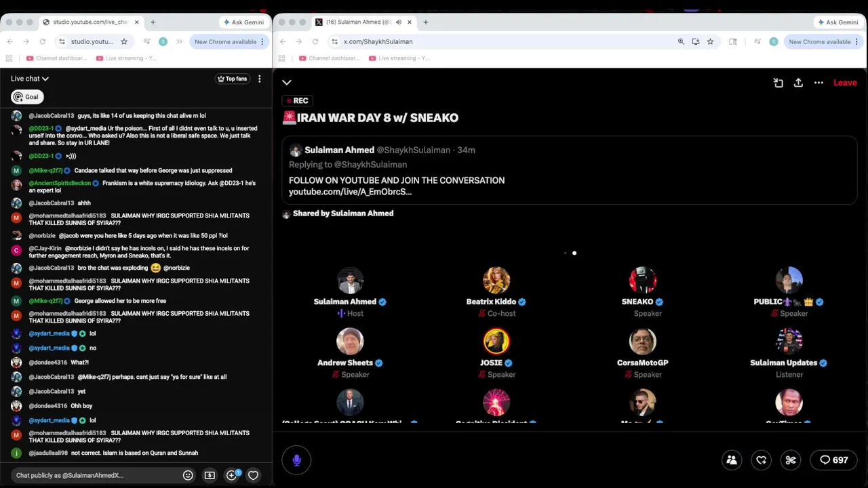Reload the X window page

[315, 41]
